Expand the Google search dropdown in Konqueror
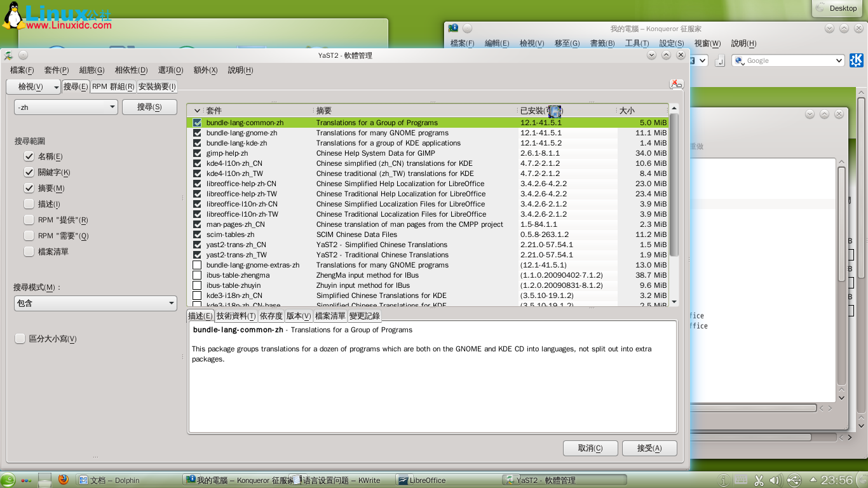Image resolution: width=868 pixels, height=488 pixels. 838,60
